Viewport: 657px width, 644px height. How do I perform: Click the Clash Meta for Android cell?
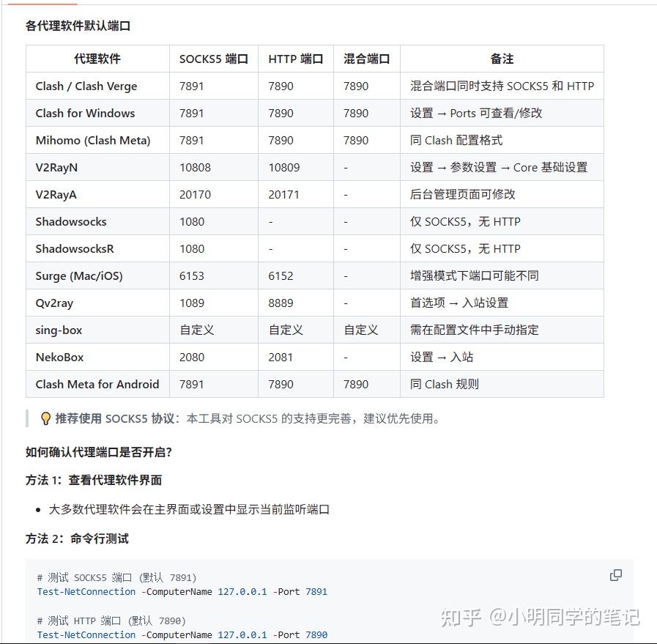[97, 384]
